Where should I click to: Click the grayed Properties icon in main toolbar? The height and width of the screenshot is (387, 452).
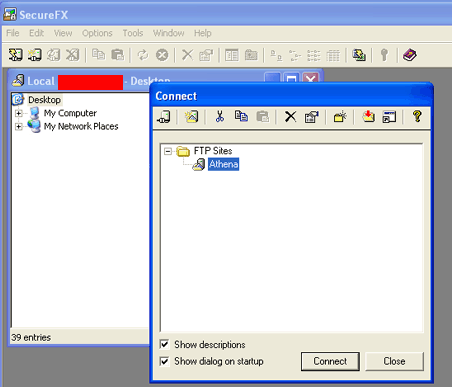pos(206,55)
